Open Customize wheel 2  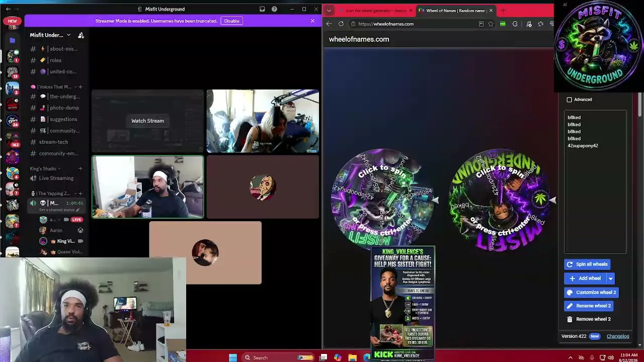591,293
